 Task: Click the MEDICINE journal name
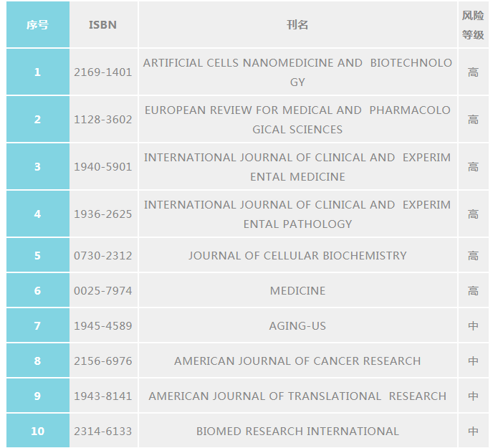297,291
